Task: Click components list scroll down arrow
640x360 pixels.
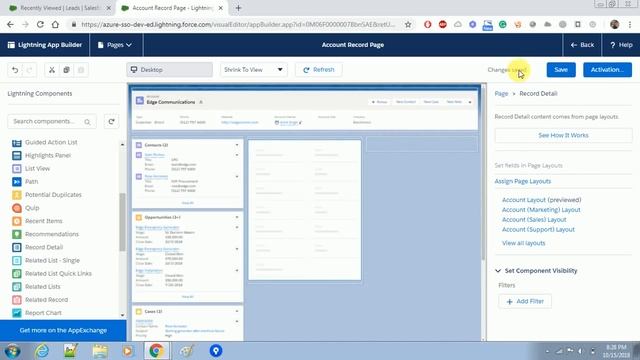Action: 122,315
